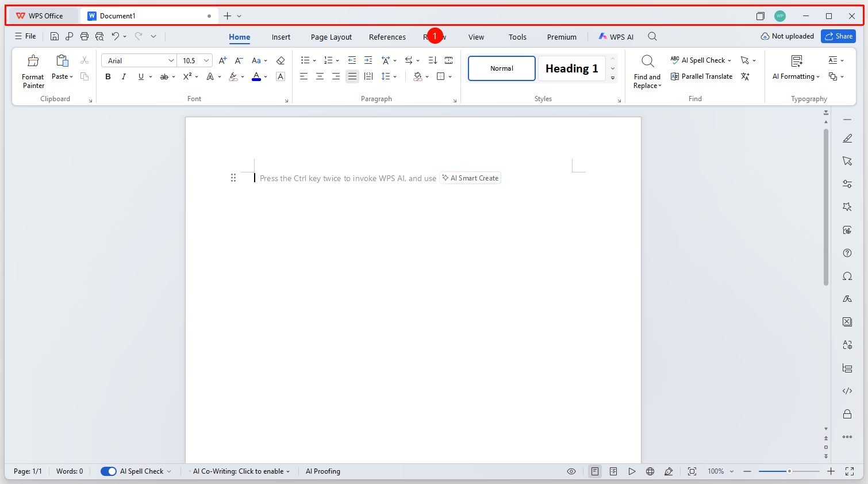This screenshot has width=868, height=484.
Task: Click the pen icon in right sidebar
Action: [847, 139]
